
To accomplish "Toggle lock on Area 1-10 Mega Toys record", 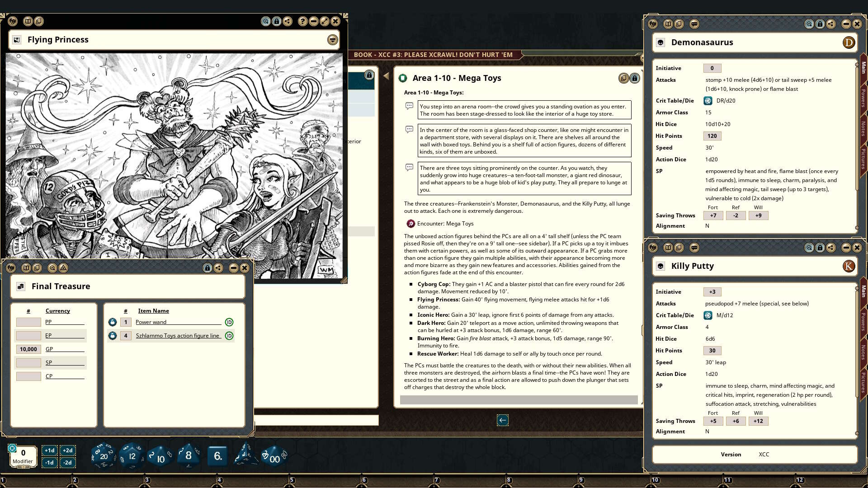I will [x=635, y=78].
